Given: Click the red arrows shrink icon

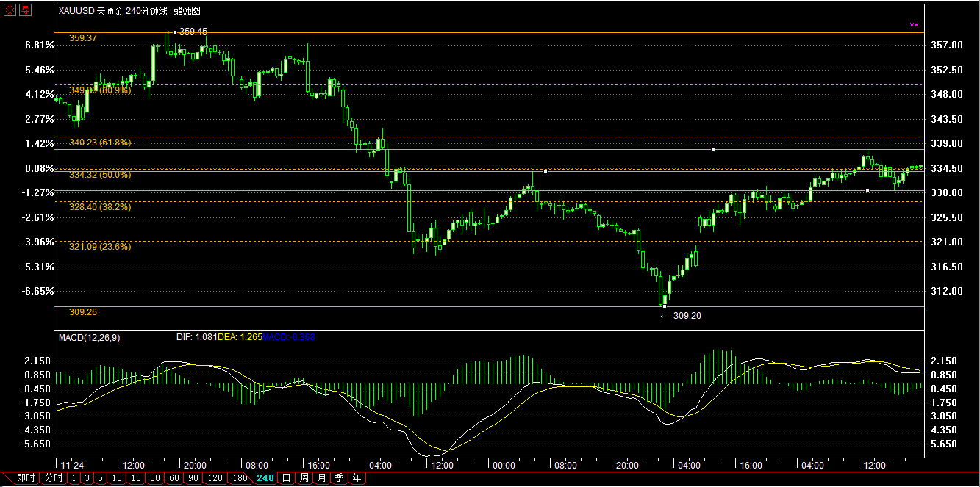Looking at the screenshot, I should pyautogui.click(x=9, y=10).
